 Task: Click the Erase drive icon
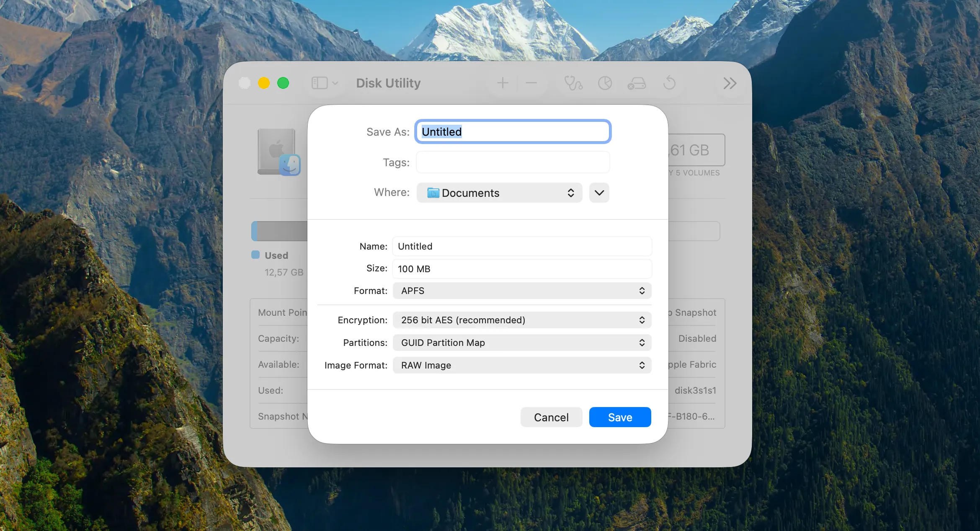click(x=637, y=83)
